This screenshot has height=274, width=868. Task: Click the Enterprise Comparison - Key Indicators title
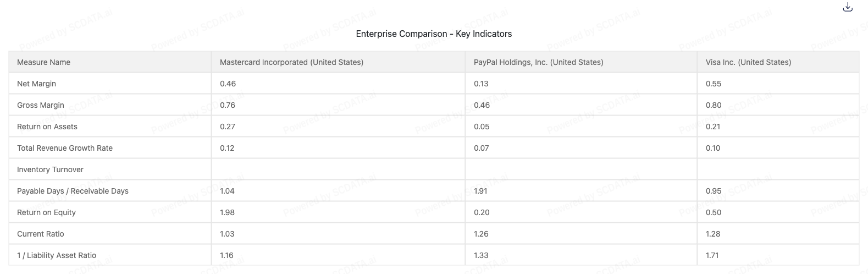tap(434, 34)
